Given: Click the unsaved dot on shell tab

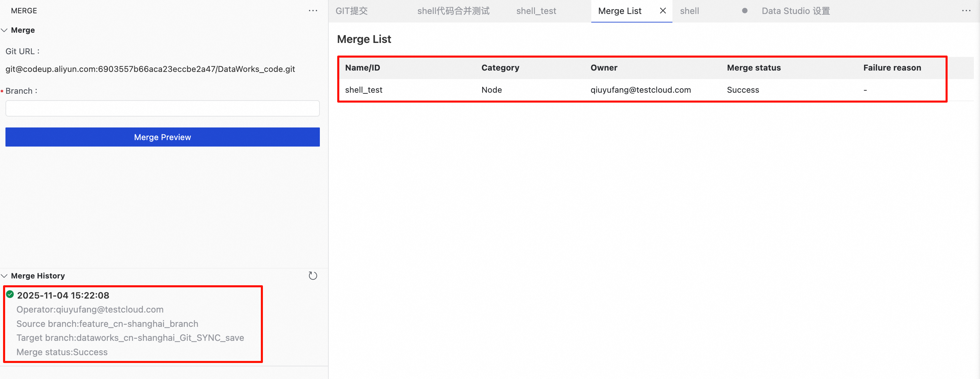Looking at the screenshot, I should coord(744,11).
